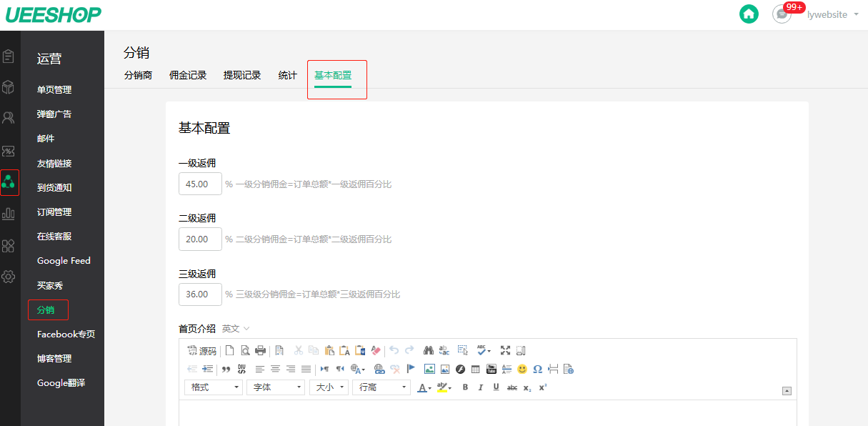Click the New Page icon in editor

click(229, 351)
